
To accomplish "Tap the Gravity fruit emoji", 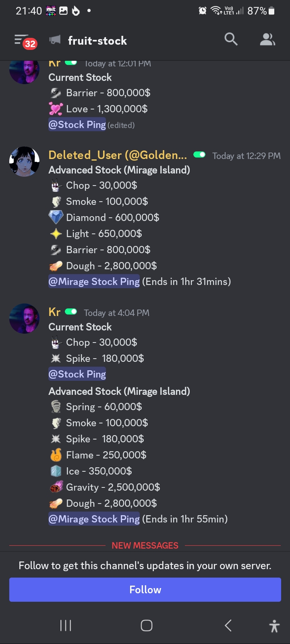I will click(56, 487).
